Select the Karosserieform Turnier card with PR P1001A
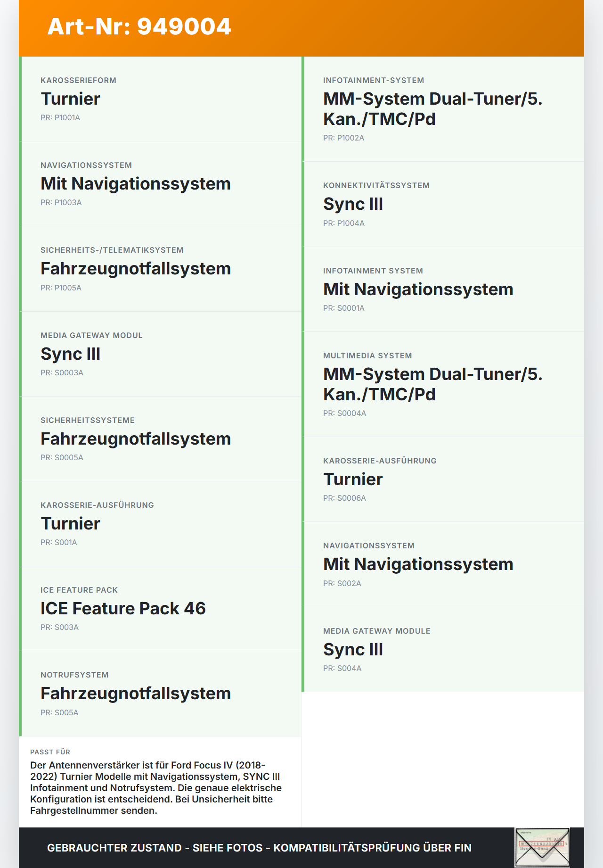 pos(160,99)
